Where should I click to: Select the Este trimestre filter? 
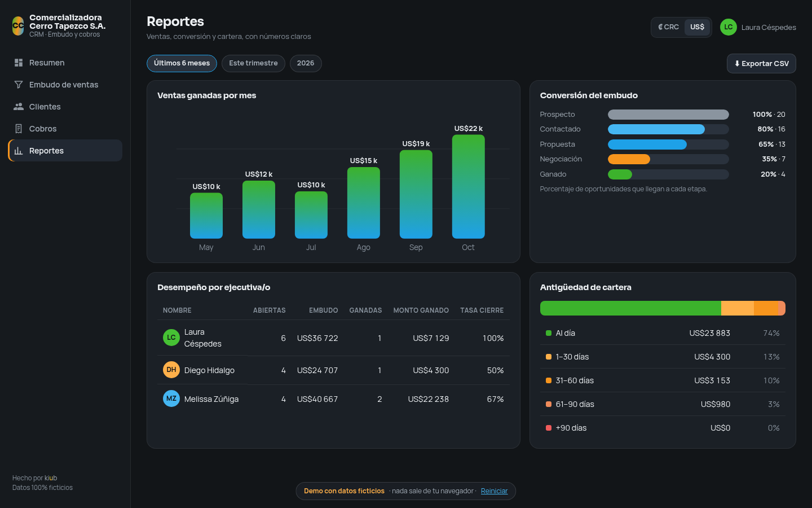pos(253,63)
